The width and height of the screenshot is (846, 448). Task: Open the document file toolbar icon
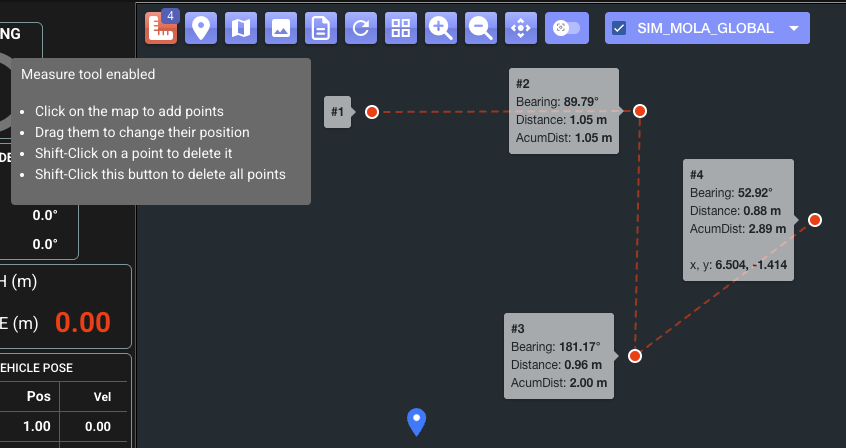pyautogui.click(x=321, y=28)
